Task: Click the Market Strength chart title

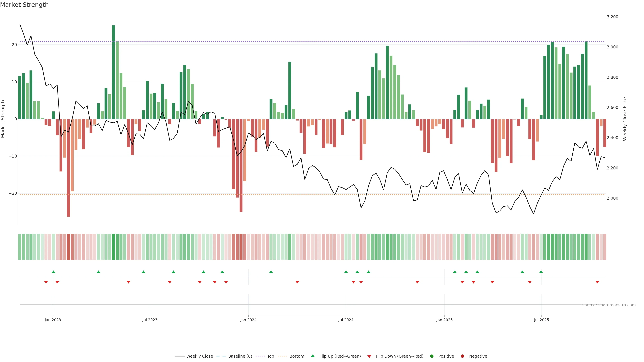Action: [x=24, y=5]
